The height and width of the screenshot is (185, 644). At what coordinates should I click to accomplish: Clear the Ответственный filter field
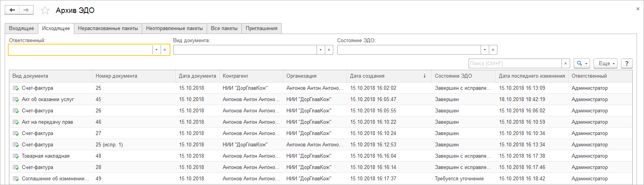(165, 50)
